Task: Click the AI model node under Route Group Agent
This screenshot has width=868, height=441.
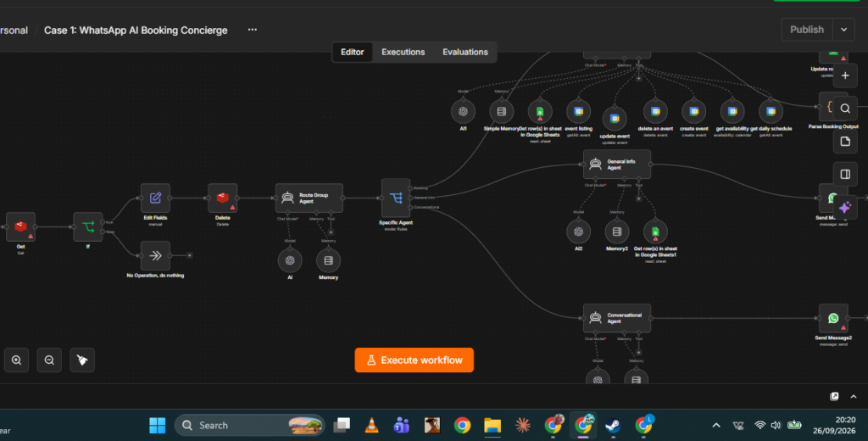Action: (290, 260)
